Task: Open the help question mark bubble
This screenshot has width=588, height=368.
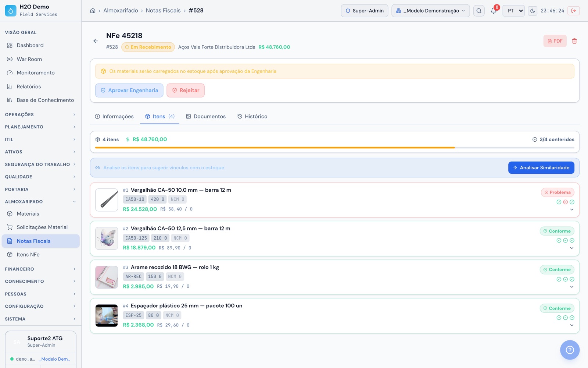Action: [x=570, y=350]
